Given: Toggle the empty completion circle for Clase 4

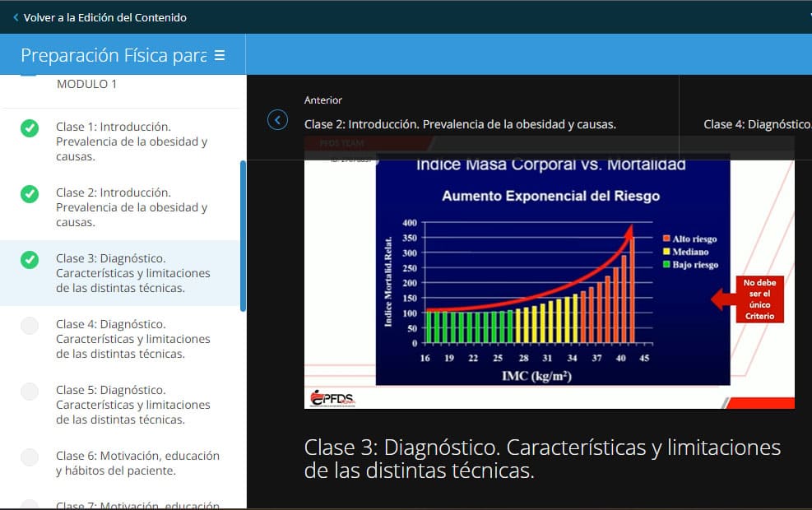Looking at the screenshot, I should [30, 325].
